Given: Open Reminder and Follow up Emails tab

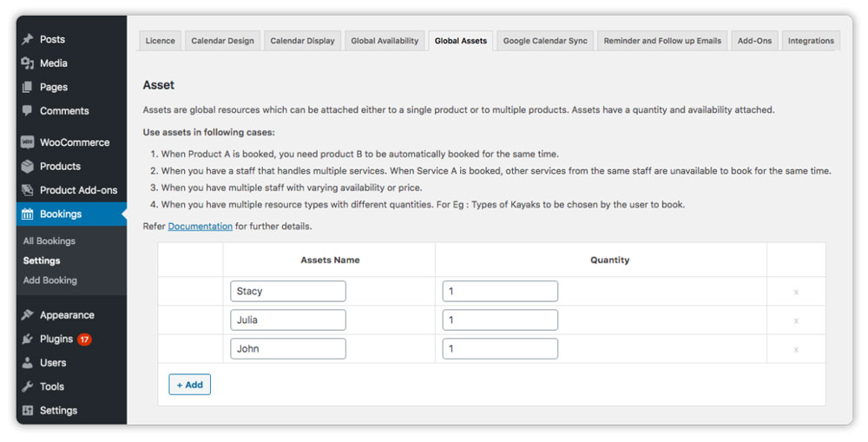Looking at the screenshot, I should point(662,41).
